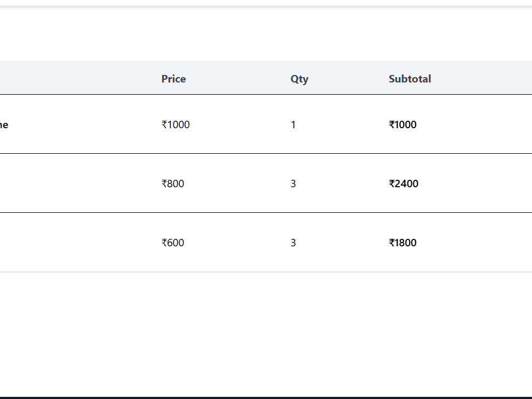Click the rupee symbol before 800

coord(164,184)
